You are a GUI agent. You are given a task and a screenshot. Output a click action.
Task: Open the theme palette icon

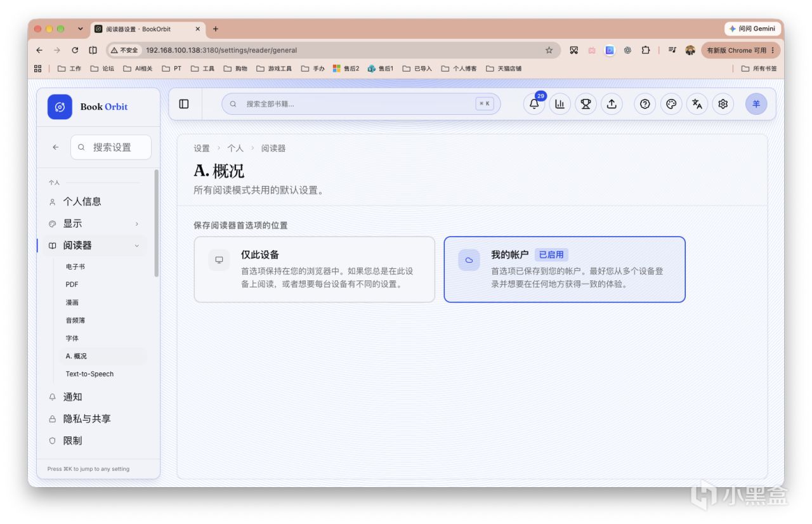pos(671,104)
